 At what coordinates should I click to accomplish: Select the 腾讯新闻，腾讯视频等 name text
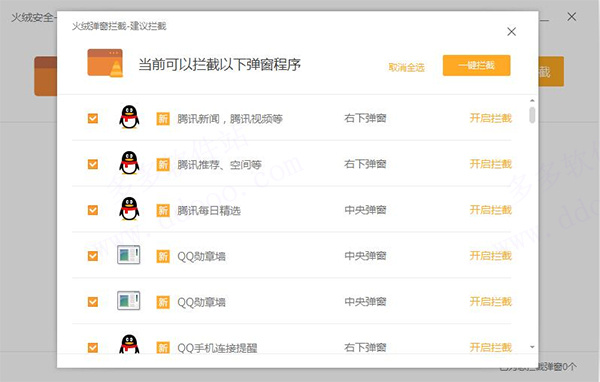(230, 119)
